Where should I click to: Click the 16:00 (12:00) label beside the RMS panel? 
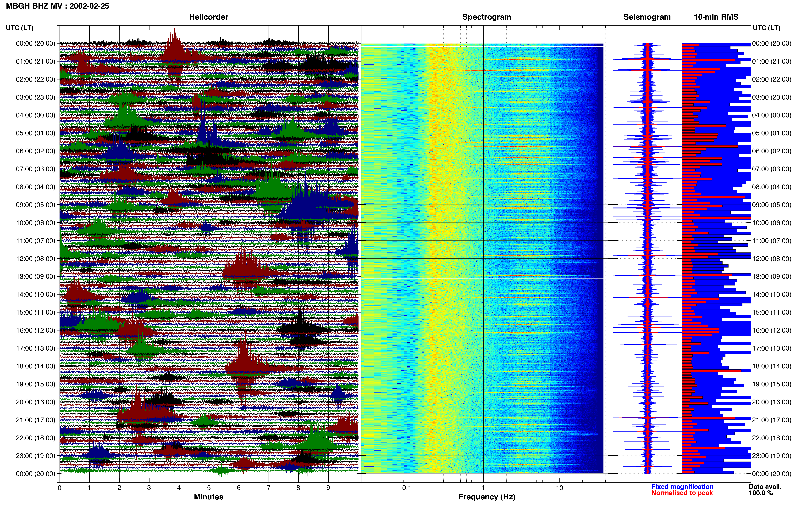point(772,330)
